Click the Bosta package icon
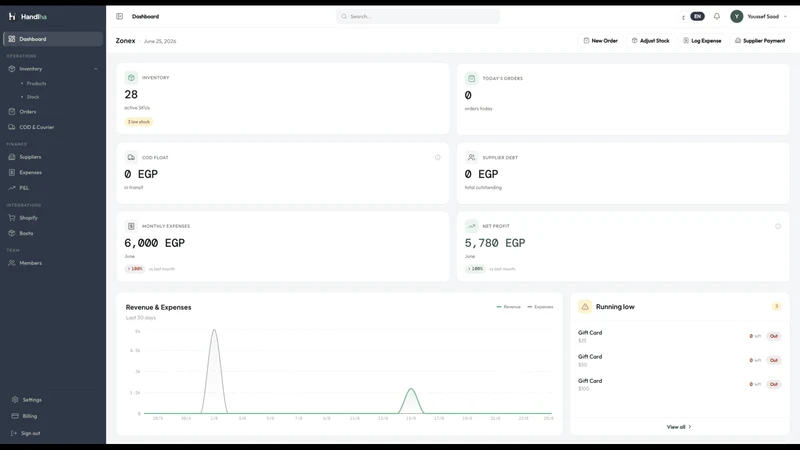 click(x=12, y=233)
